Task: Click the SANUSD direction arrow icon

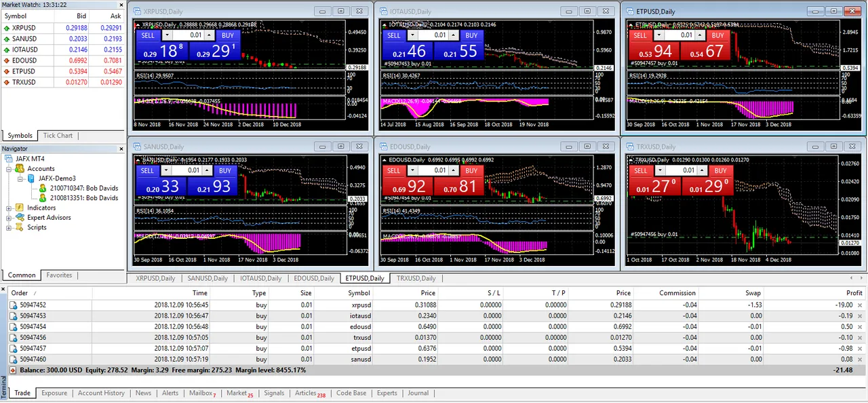Action: pyautogui.click(x=7, y=39)
